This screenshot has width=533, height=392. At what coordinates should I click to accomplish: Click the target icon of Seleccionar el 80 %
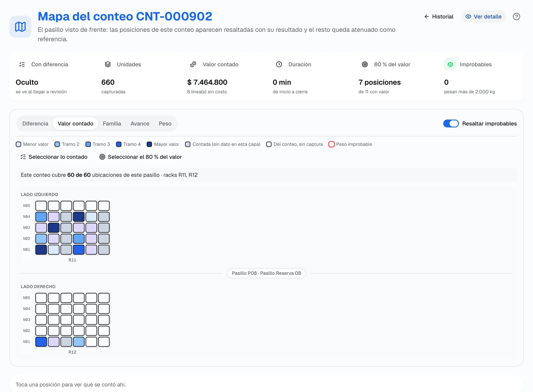pos(102,157)
